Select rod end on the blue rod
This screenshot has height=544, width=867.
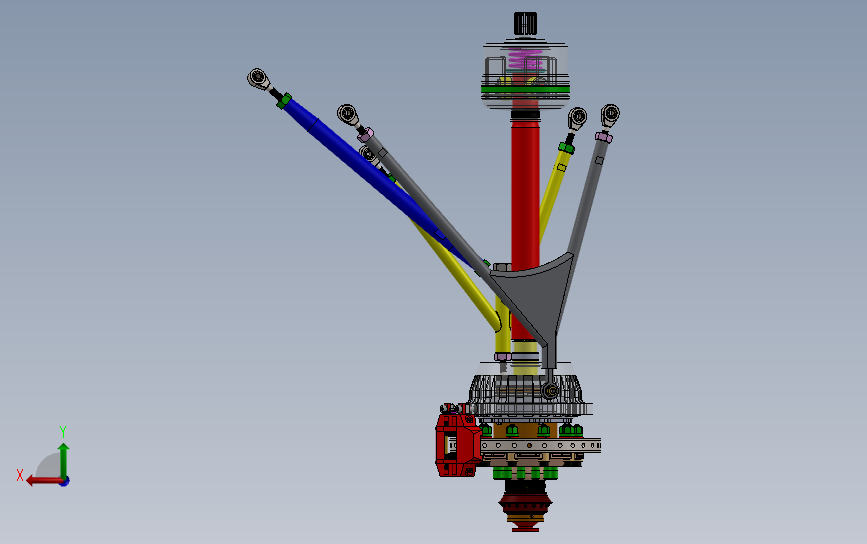(x=259, y=79)
